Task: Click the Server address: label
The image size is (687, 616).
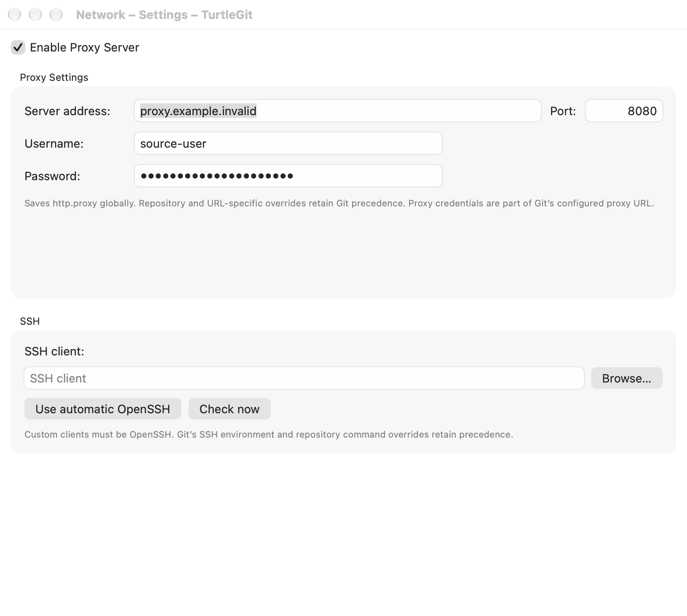Action: [x=67, y=111]
